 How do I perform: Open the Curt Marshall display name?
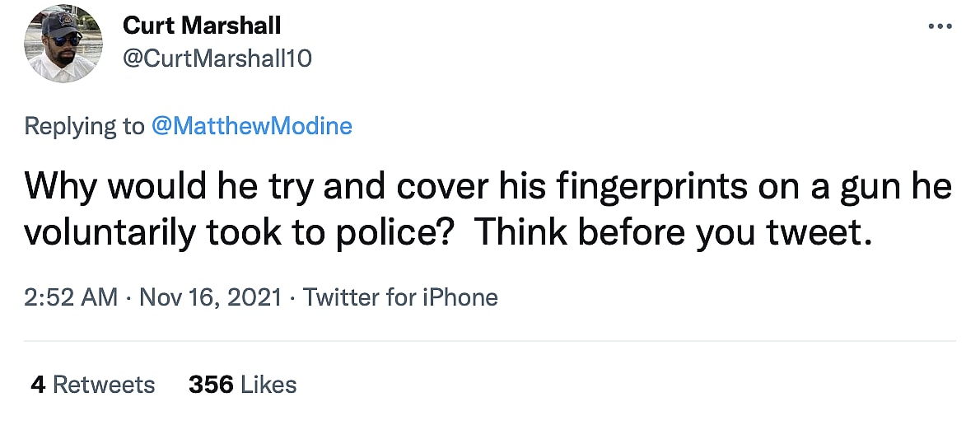click(202, 26)
